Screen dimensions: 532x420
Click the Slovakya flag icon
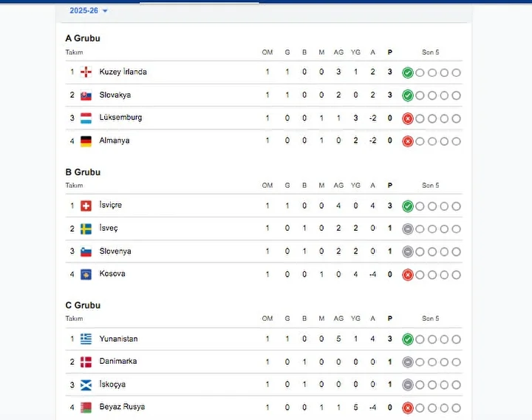(86, 95)
